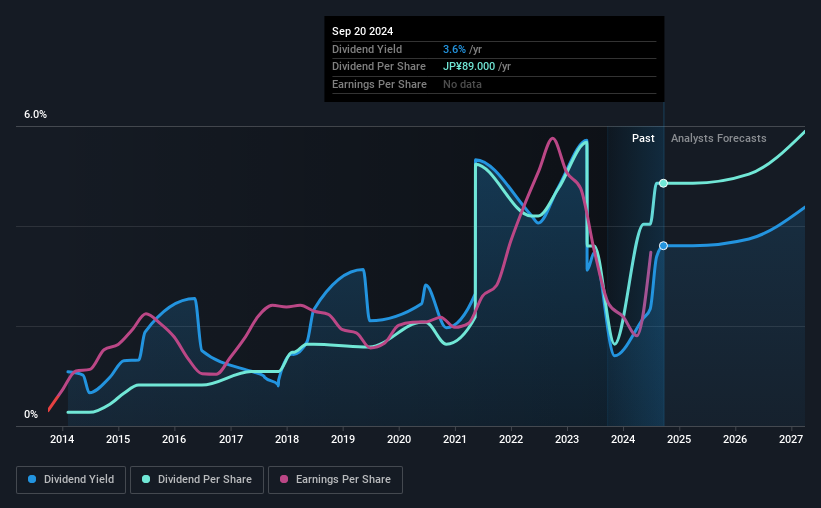Click the 6.0% y-axis label
The width and height of the screenshot is (821, 508).
pos(35,115)
